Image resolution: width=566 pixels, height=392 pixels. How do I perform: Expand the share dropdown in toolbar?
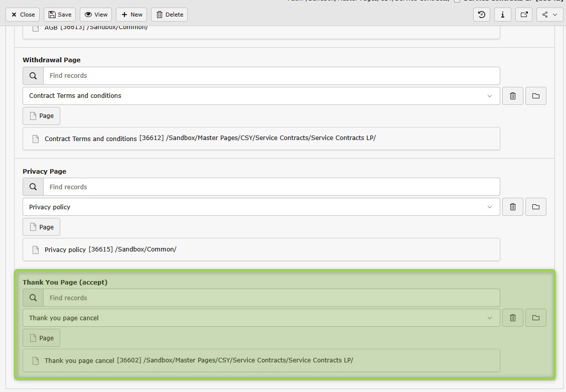(549, 15)
